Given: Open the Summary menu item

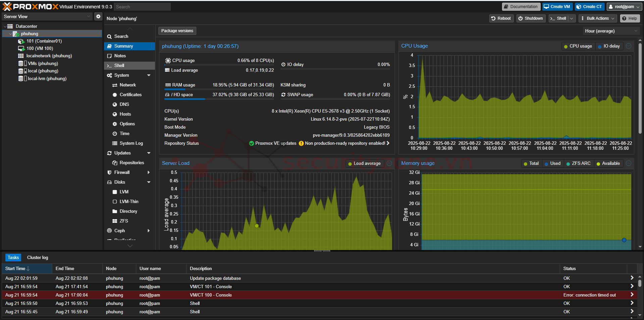Looking at the screenshot, I should click(x=130, y=46).
